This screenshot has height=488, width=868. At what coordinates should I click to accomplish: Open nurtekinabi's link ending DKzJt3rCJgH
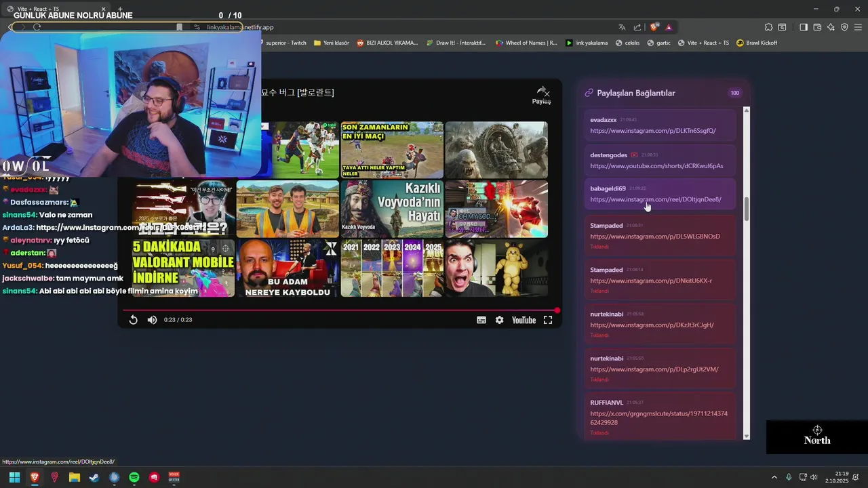tap(652, 325)
